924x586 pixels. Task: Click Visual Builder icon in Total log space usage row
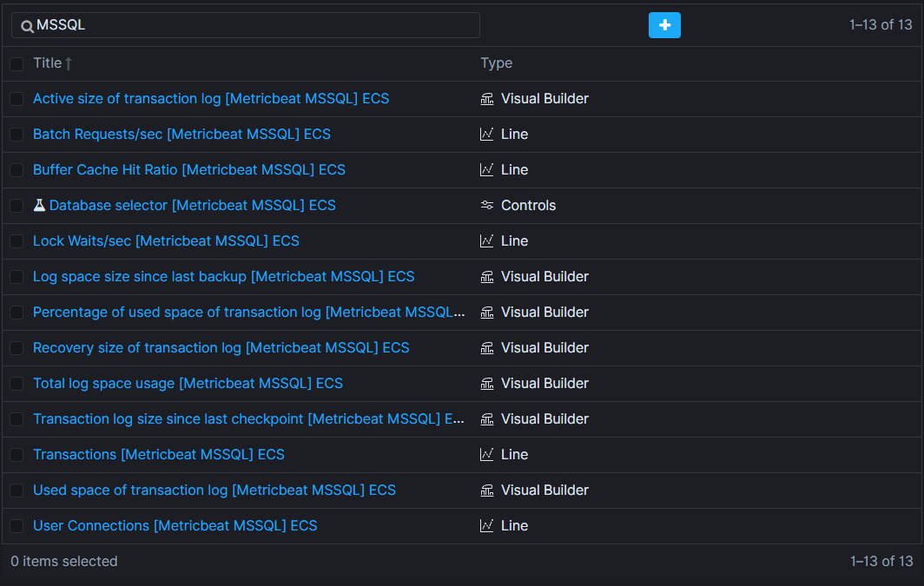coord(486,384)
